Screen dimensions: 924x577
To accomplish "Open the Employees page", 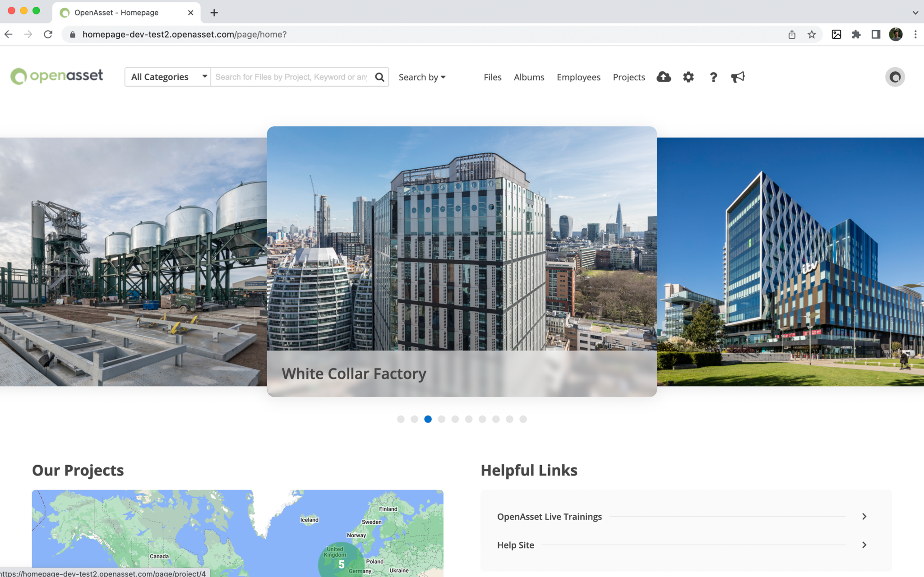I will coord(578,77).
